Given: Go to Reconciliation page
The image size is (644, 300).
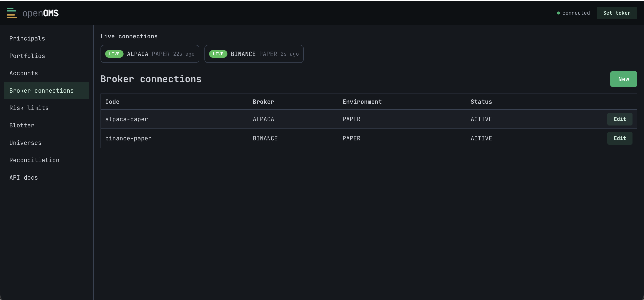Looking at the screenshot, I should [x=46, y=160].
